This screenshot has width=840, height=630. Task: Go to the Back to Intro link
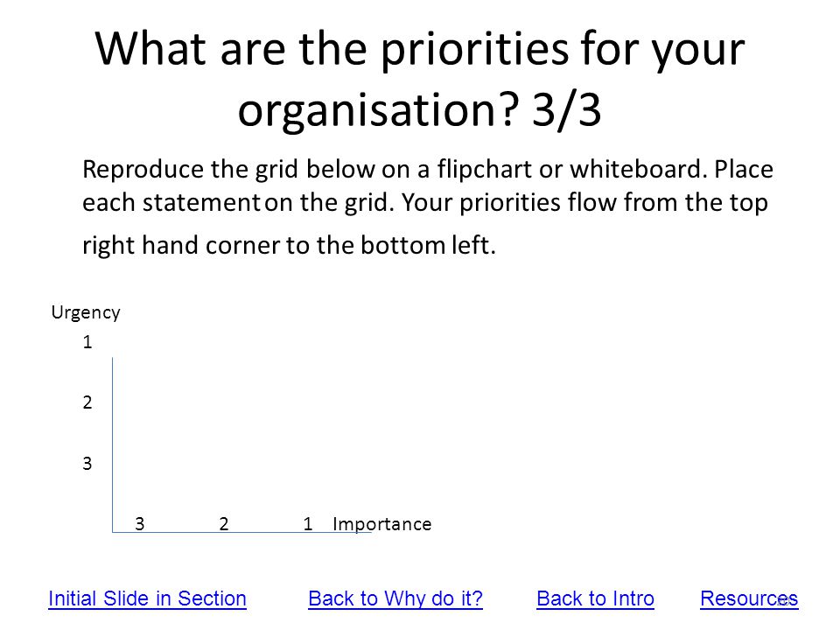coord(595,598)
